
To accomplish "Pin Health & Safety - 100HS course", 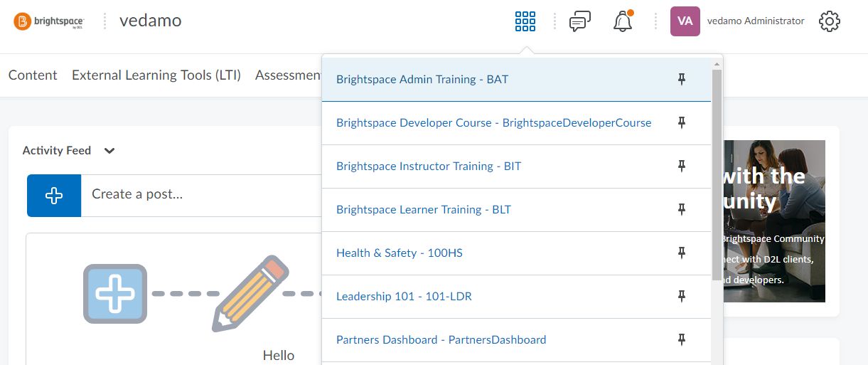I will [681, 253].
